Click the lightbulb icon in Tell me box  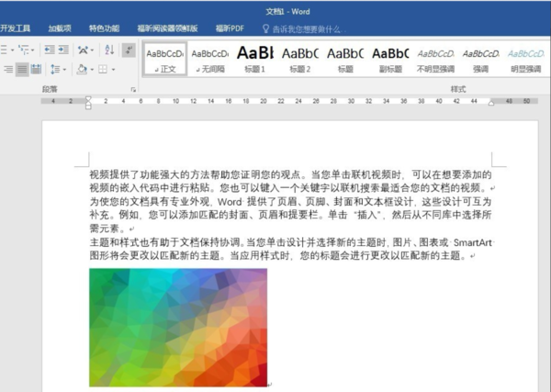tap(266, 28)
